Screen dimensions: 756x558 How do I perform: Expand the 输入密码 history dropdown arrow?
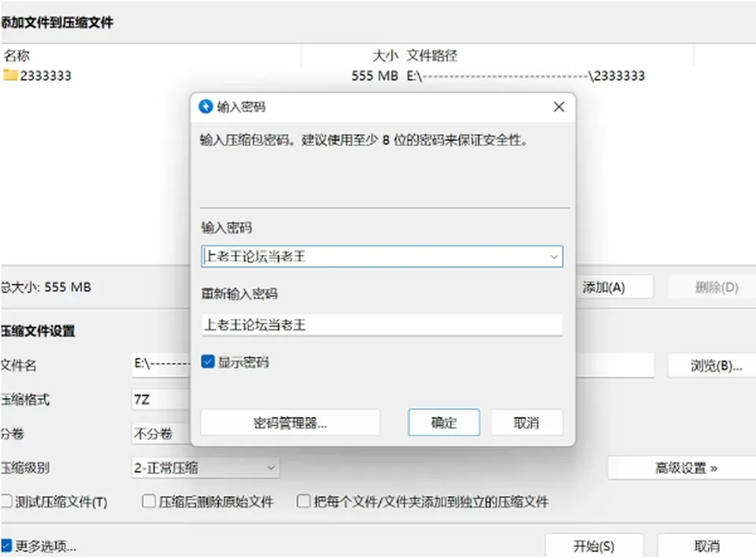(554, 257)
